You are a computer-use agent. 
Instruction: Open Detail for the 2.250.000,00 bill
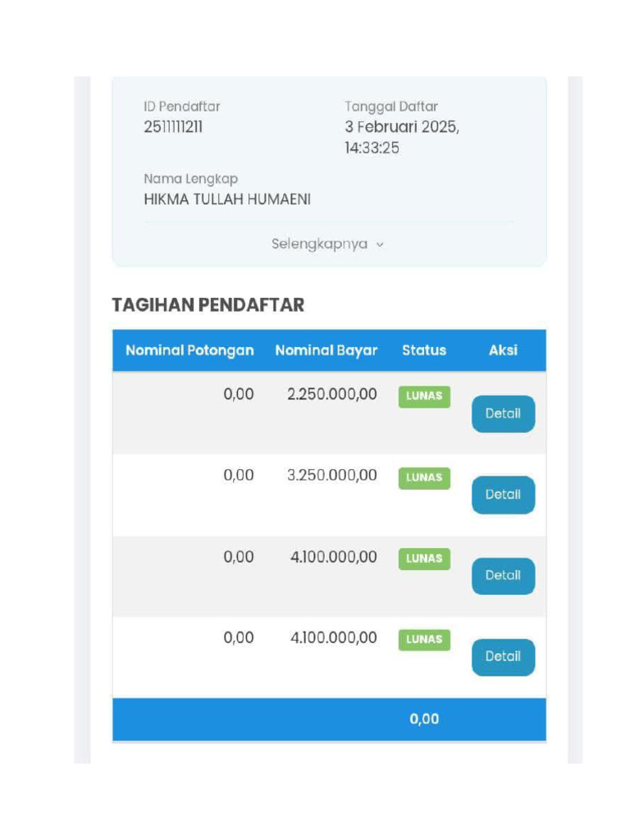[503, 413]
